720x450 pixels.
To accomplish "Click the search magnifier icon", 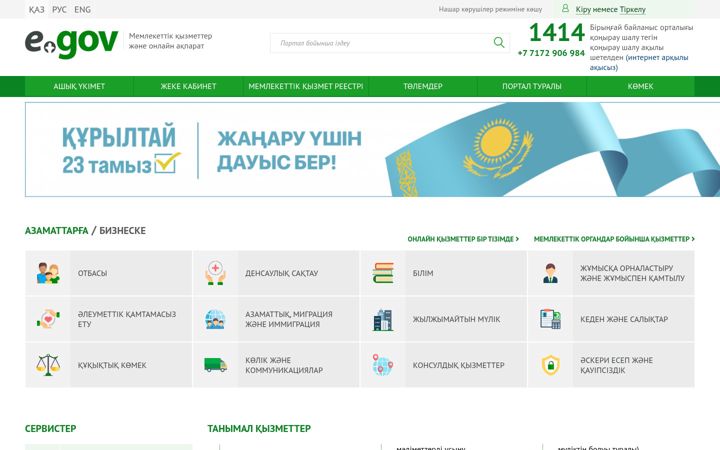I will pyautogui.click(x=499, y=43).
